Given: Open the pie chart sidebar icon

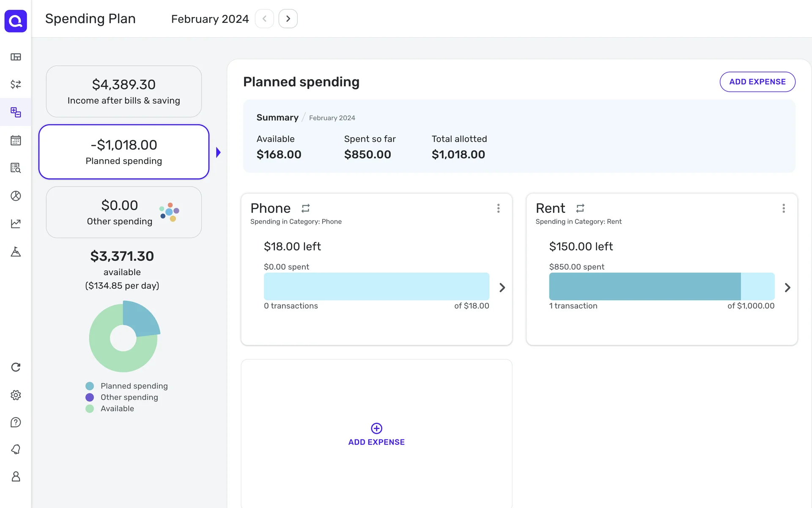Looking at the screenshot, I should (16, 196).
